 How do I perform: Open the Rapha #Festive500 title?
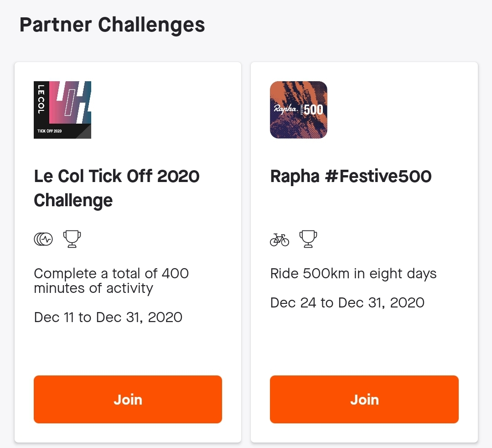[x=351, y=176]
